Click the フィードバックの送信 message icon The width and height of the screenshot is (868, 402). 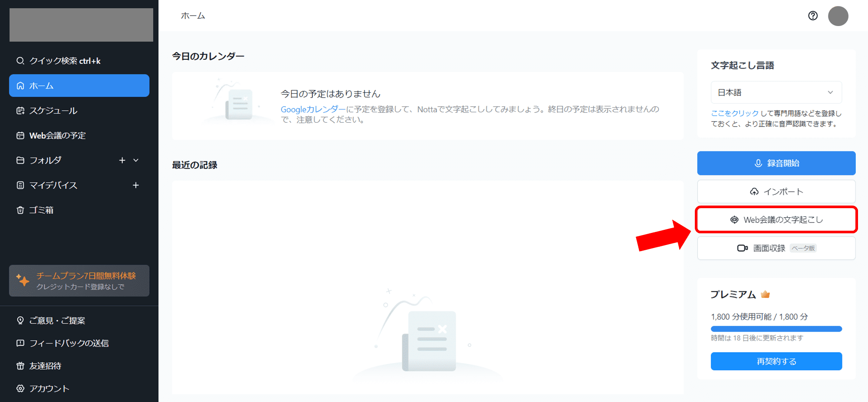tap(20, 343)
